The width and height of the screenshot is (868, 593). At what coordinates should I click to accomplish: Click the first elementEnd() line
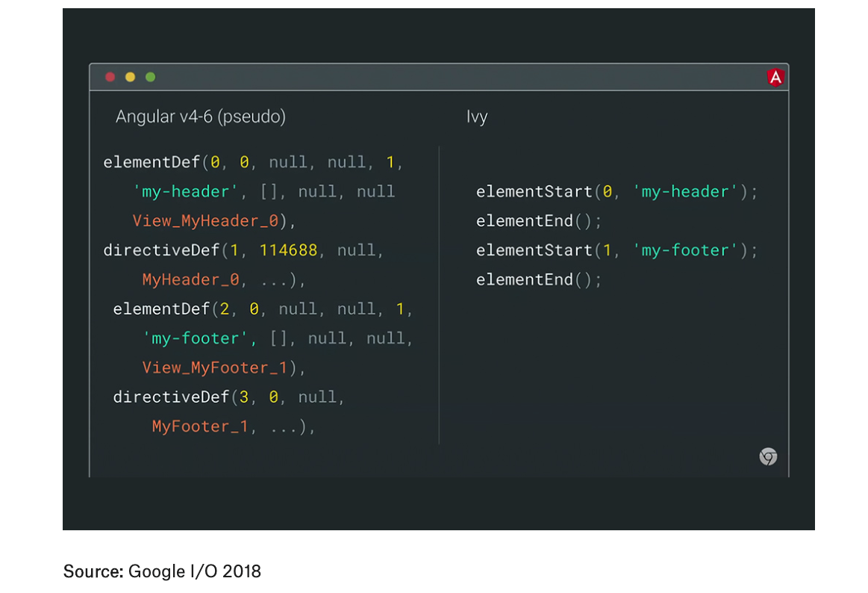539,221
